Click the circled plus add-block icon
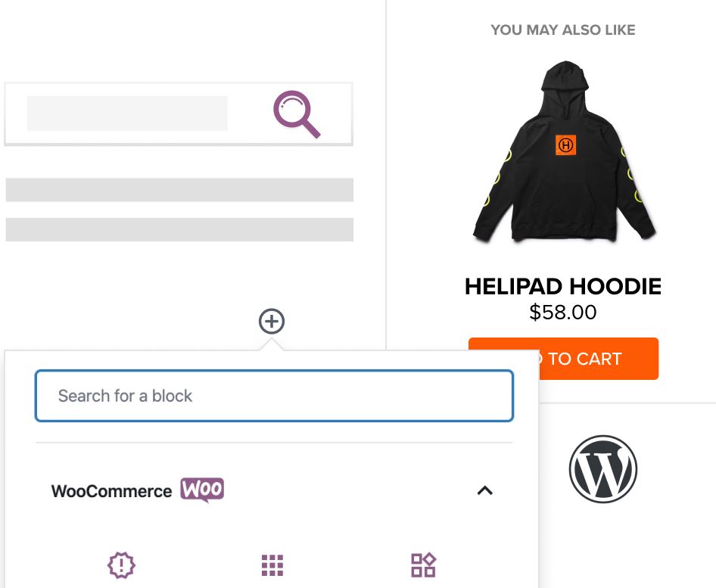 [272, 322]
